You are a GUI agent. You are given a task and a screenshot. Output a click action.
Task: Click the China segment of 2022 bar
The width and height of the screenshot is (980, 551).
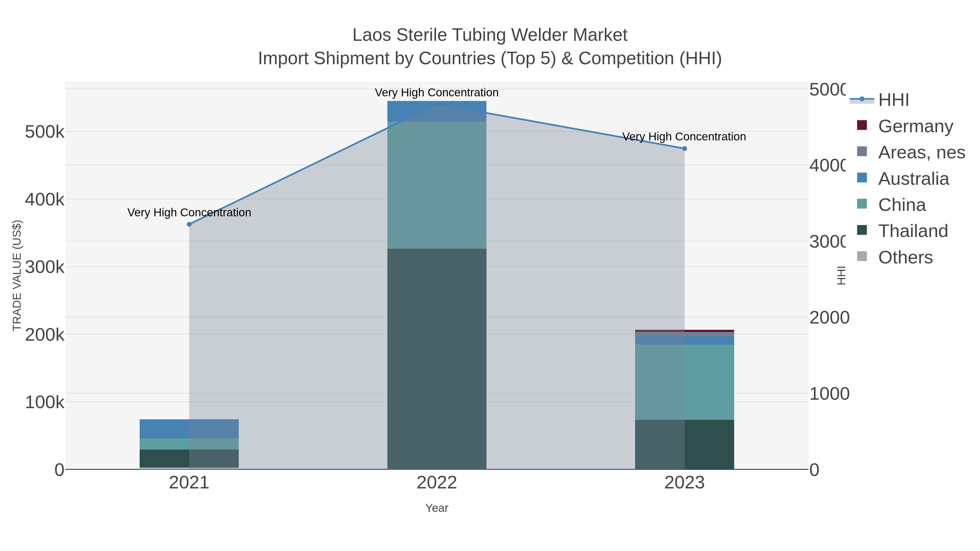(x=437, y=185)
